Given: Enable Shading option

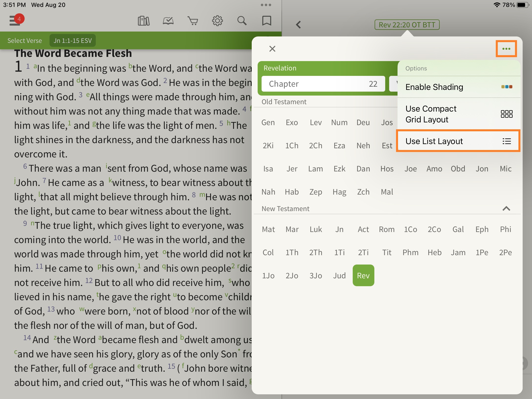Looking at the screenshot, I should (x=459, y=87).
